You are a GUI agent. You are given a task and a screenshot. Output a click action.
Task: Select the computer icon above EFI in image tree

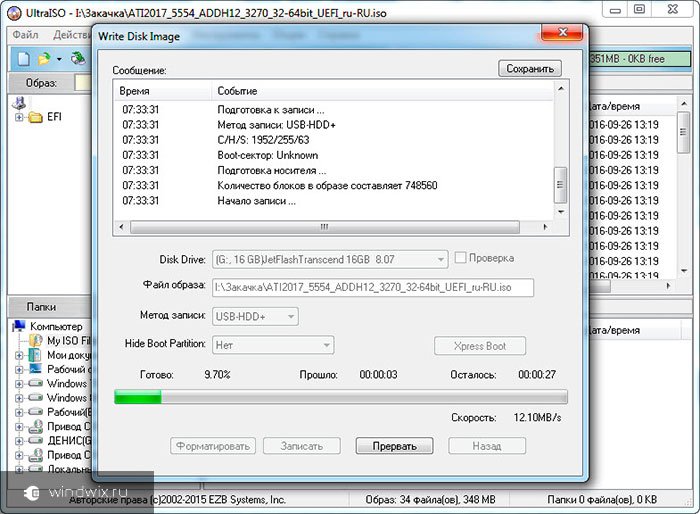(19, 103)
